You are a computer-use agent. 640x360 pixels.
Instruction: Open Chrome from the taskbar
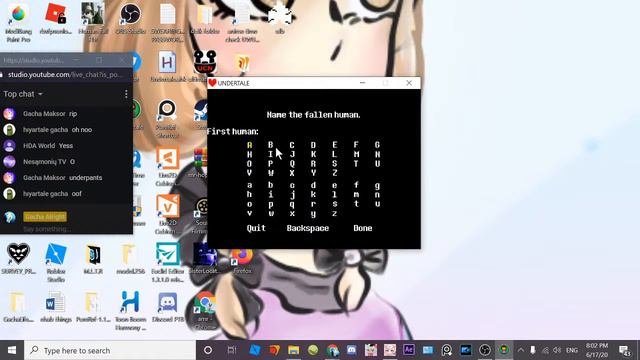(333, 350)
